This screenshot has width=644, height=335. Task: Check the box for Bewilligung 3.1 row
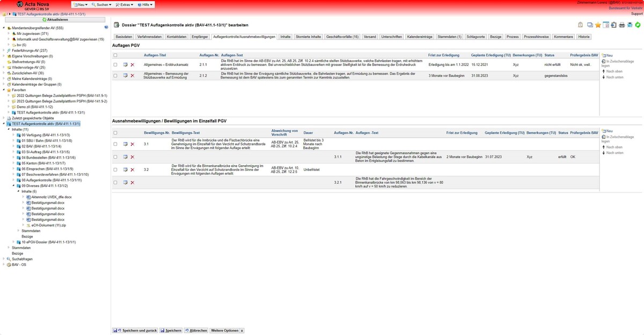(115, 144)
